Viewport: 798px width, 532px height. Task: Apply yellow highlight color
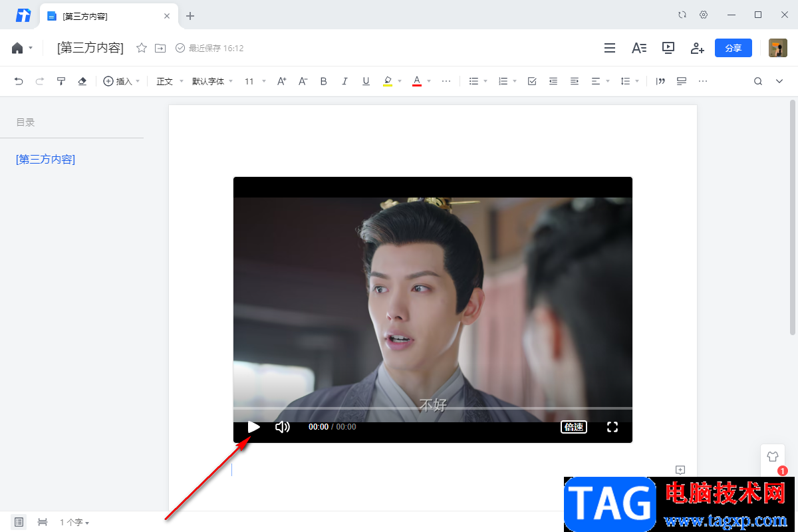coord(388,81)
